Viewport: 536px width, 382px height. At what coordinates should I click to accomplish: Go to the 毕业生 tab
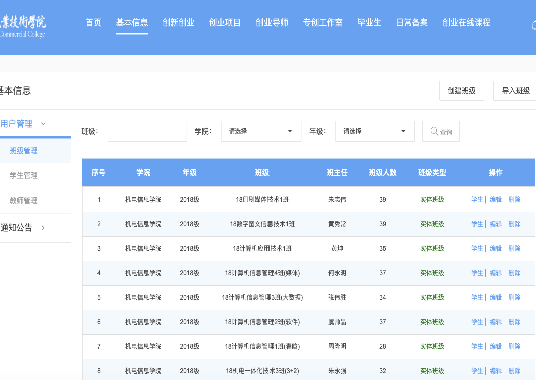click(x=369, y=23)
